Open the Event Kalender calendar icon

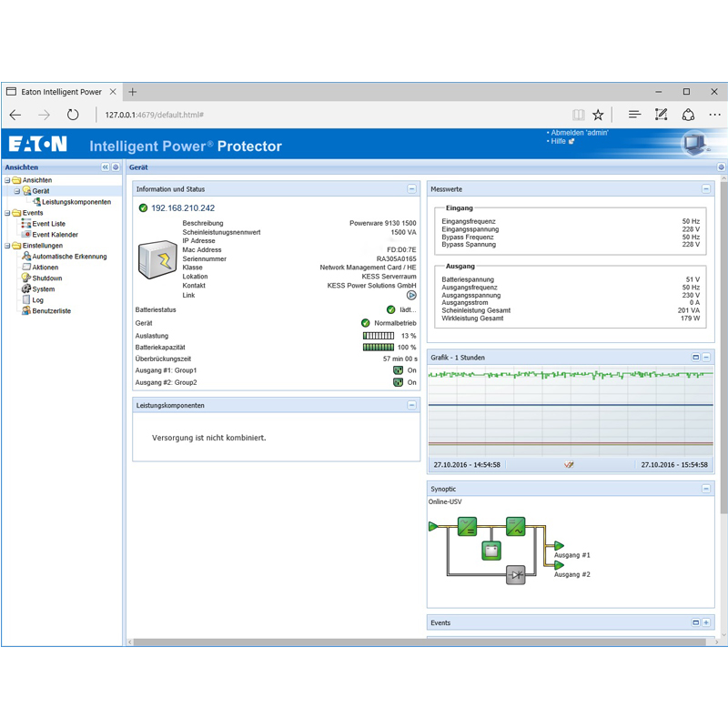coord(25,234)
